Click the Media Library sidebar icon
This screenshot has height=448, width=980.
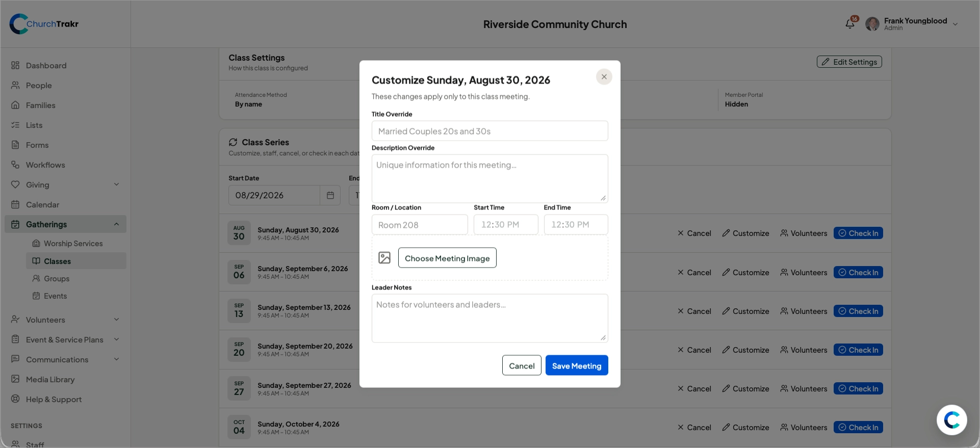coord(15,379)
